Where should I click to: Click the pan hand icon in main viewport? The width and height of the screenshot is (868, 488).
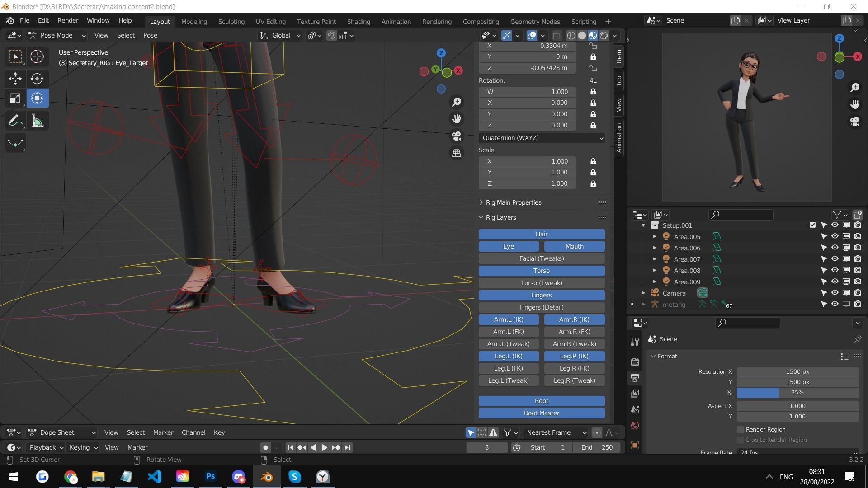click(457, 119)
